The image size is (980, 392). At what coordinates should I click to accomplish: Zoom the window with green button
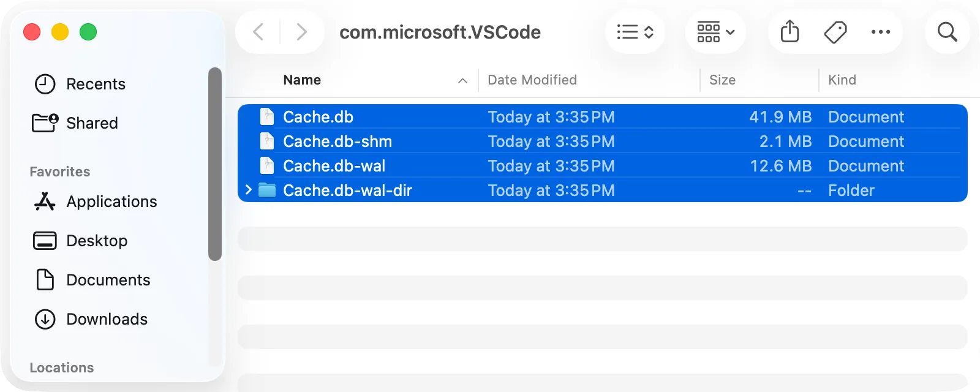pos(88,32)
